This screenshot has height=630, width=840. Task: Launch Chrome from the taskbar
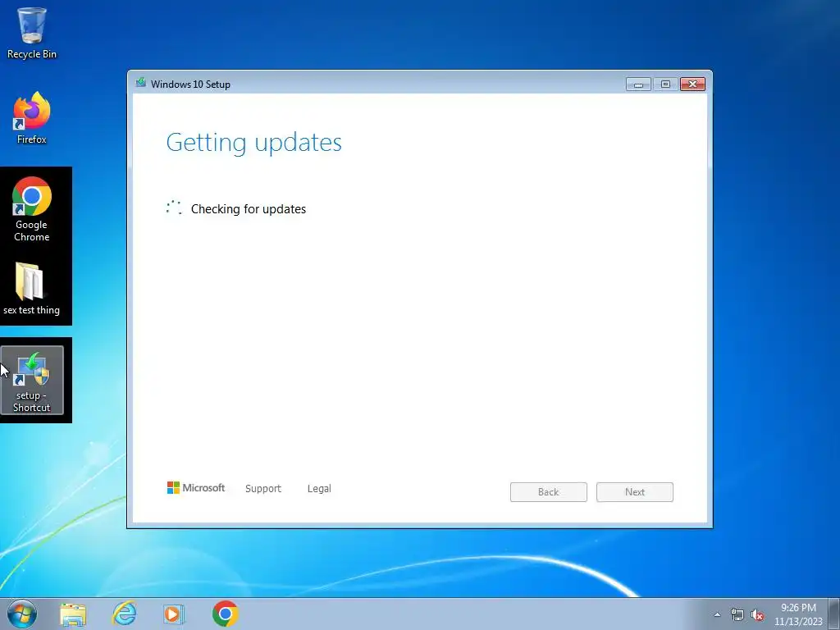coord(225,614)
